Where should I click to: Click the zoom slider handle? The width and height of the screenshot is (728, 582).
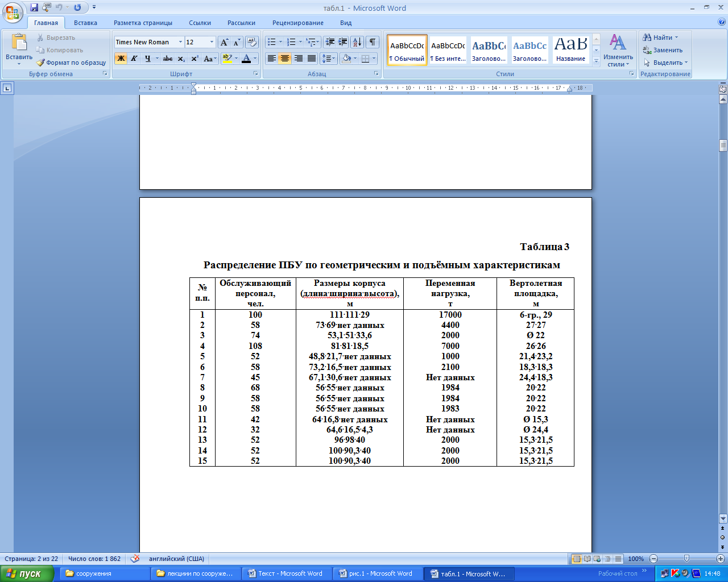click(686, 559)
